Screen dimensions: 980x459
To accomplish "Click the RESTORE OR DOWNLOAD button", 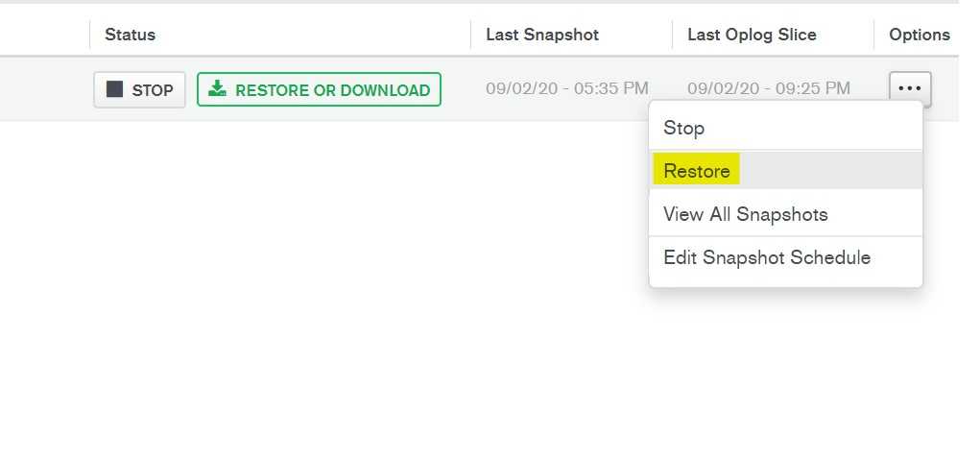I will point(319,89).
